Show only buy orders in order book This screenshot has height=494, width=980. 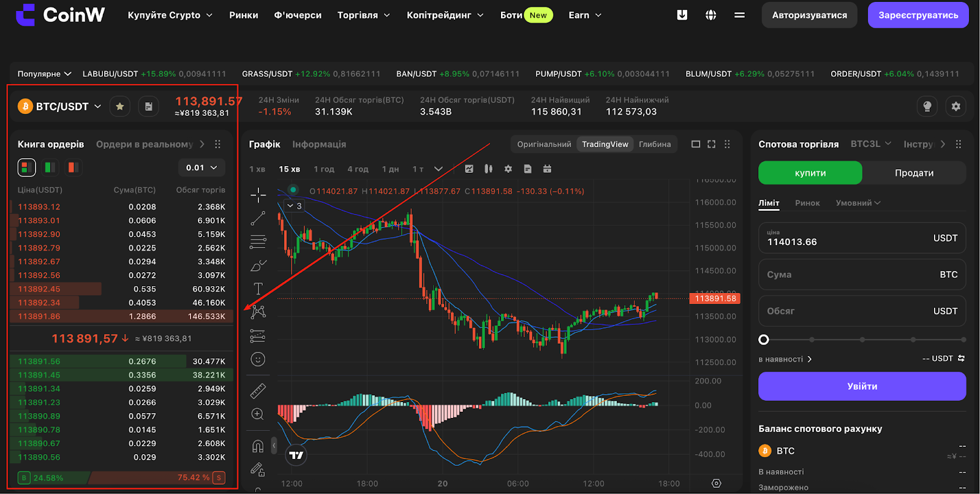click(50, 167)
